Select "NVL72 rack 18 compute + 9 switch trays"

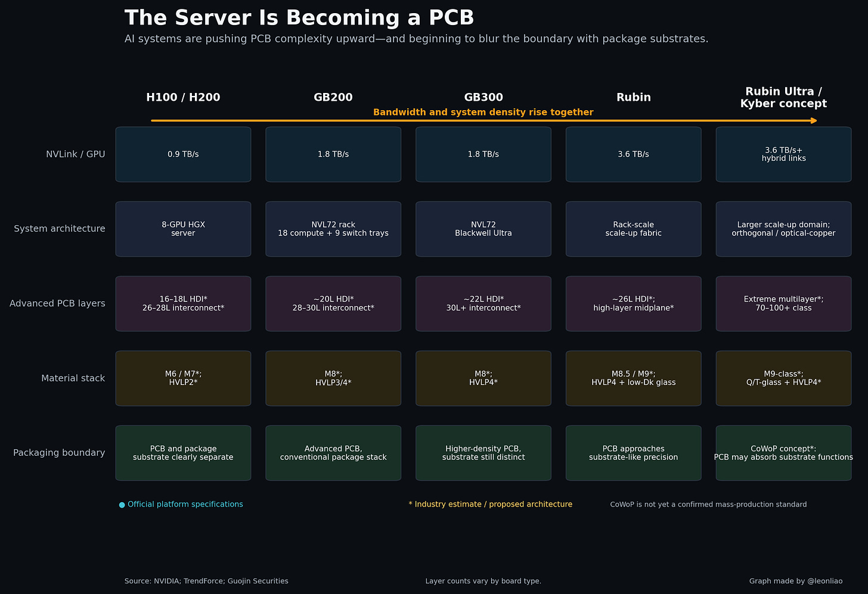(x=333, y=229)
